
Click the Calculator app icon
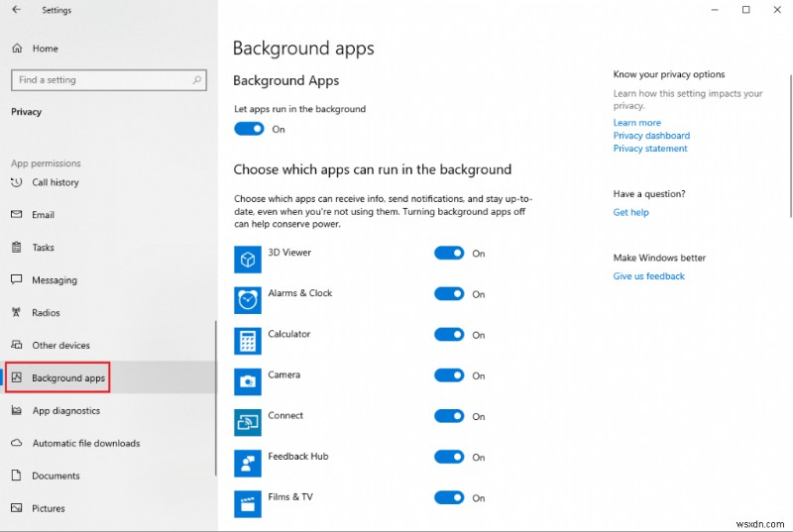pos(248,342)
